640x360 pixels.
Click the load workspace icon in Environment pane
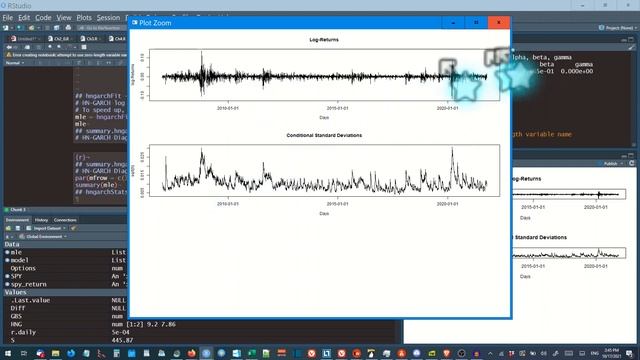8,228
